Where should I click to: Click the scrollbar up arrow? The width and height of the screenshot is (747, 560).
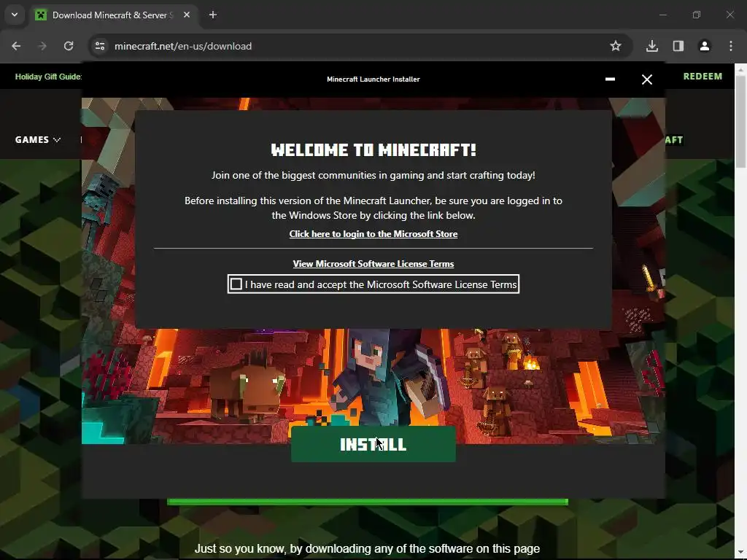740,69
